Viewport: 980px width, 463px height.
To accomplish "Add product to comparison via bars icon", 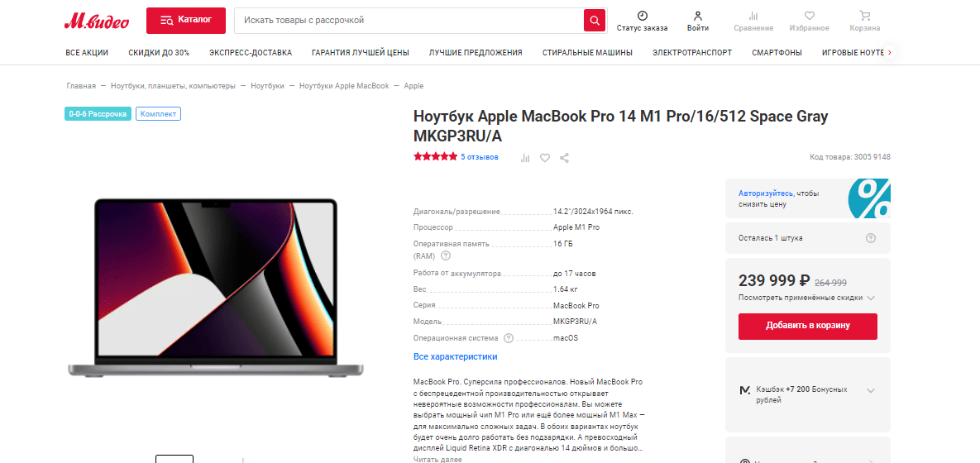I will pos(525,158).
